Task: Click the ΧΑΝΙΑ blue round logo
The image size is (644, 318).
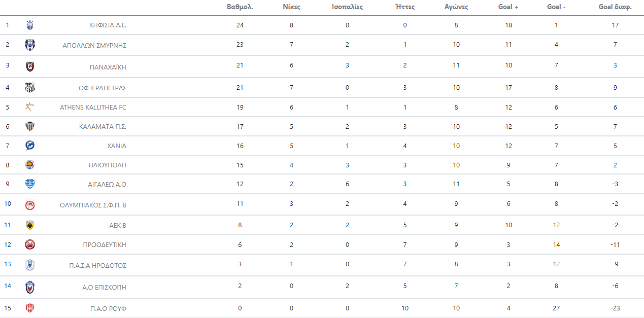Action: [x=30, y=146]
